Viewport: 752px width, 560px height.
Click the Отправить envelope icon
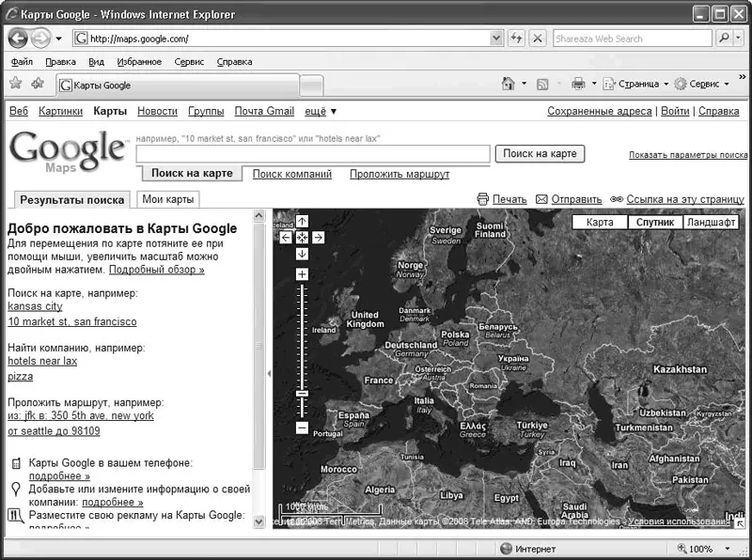[541, 199]
